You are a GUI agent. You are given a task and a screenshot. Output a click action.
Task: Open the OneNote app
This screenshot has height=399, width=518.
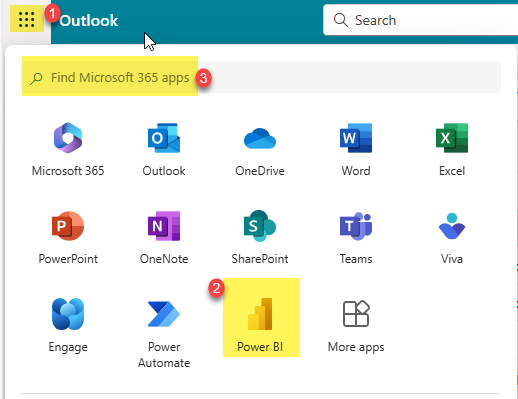(164, 237)
